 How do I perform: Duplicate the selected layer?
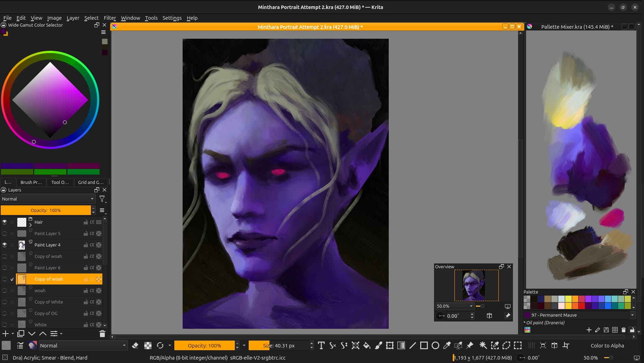[21, 334]
